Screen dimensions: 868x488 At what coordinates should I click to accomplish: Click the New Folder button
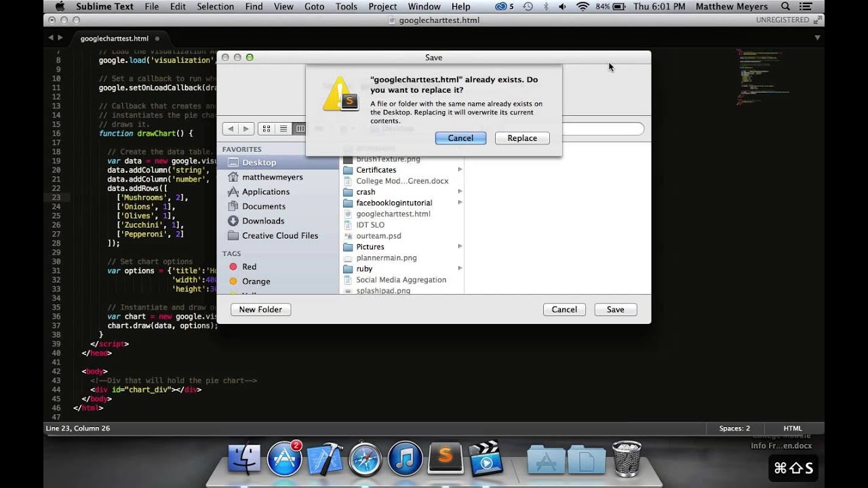[x=260, y=310]
